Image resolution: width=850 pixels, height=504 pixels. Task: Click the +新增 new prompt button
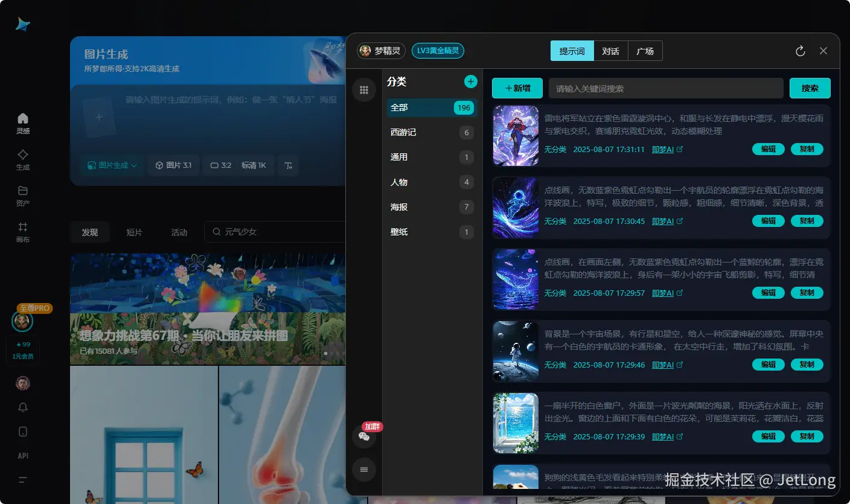click(x=517, y=88)
